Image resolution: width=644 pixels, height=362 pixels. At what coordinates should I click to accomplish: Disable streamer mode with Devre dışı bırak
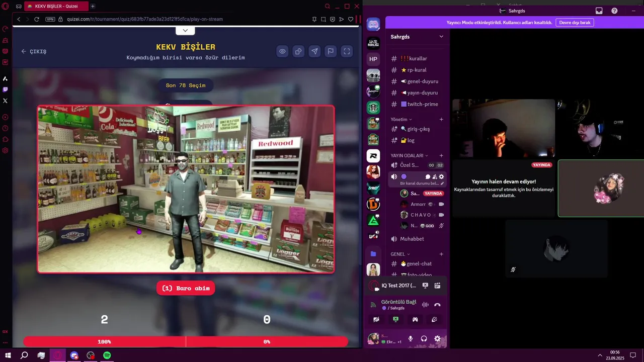[575, 23]
